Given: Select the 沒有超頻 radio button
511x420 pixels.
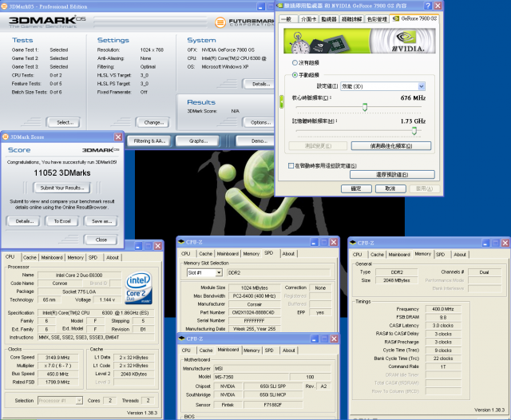Looking at the screenshot, I should coord(295,62).
